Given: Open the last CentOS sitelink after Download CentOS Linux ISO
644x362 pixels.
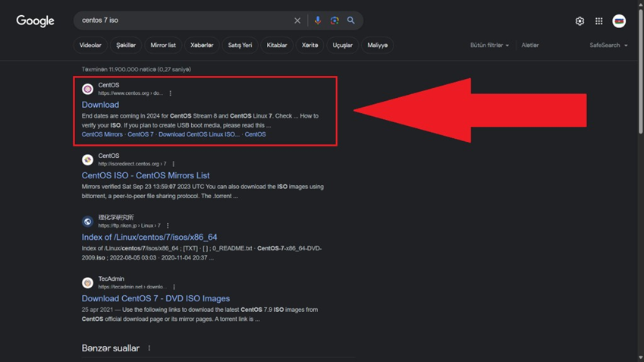Looking at the screenshot, I should pos(255,134).
